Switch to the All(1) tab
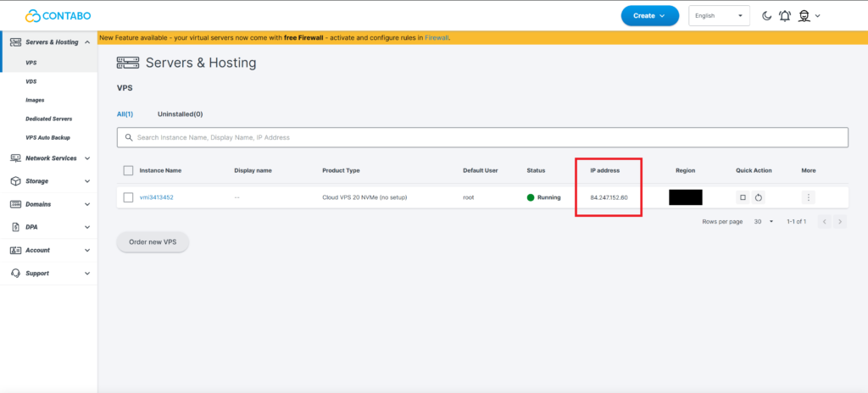This screenshot has height=393, width=868. coord(125,114)
